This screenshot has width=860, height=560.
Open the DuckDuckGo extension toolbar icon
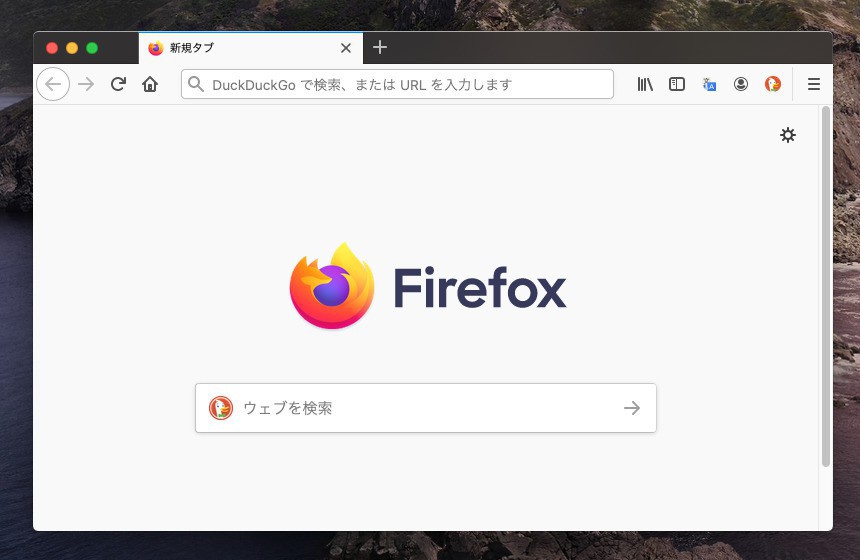[x=773, y=84]
